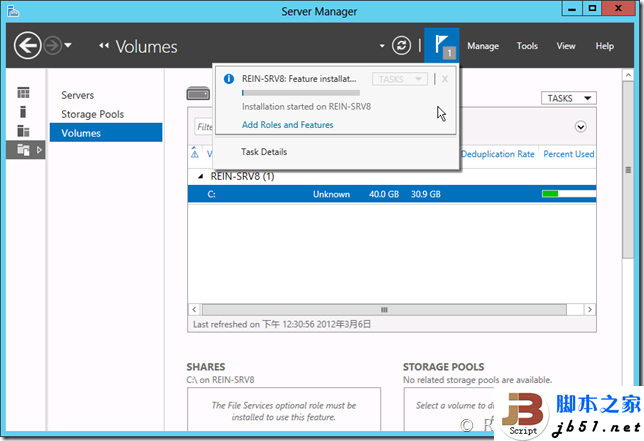Go to Storage Pools page
644x441 pixels.
coord(92,114)
